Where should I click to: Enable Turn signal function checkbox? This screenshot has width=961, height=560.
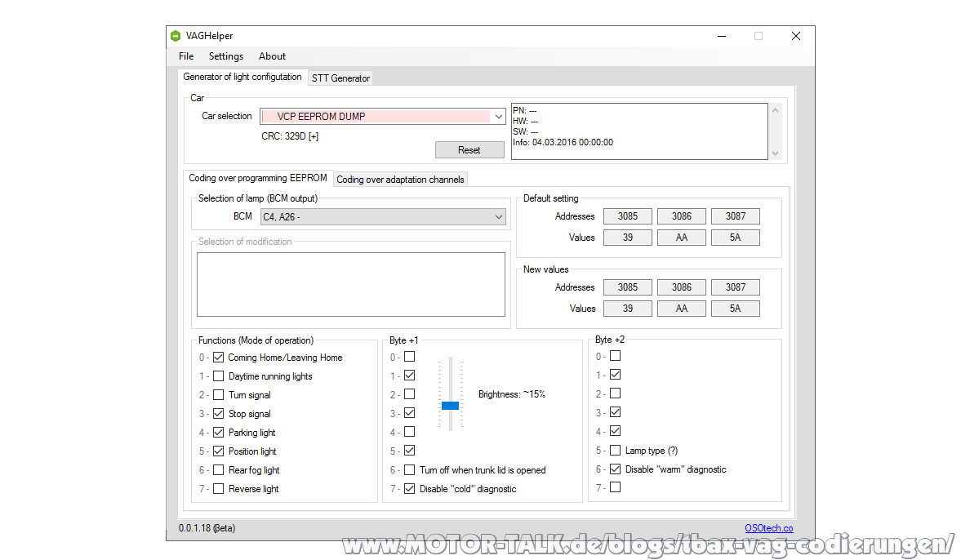218,395
